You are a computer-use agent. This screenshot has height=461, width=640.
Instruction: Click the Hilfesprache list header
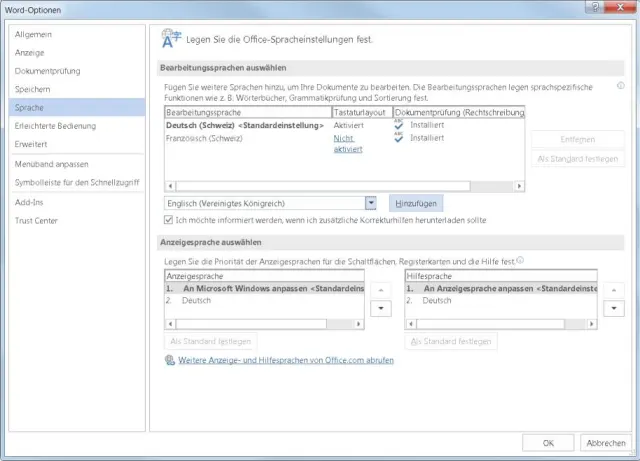coord(501,276)
